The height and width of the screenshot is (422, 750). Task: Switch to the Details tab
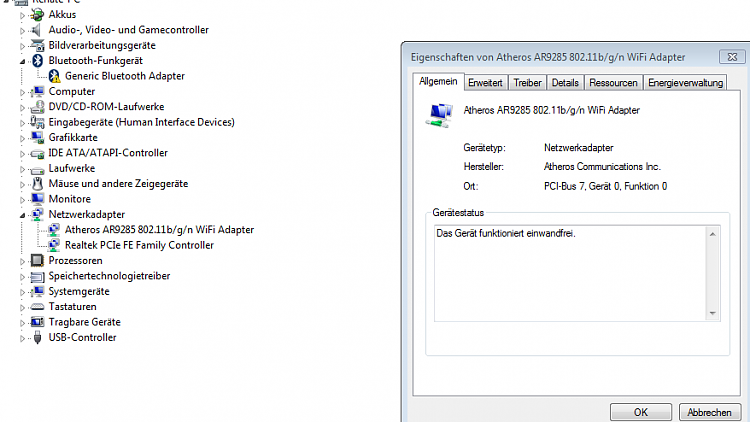[x=565, y=83]
